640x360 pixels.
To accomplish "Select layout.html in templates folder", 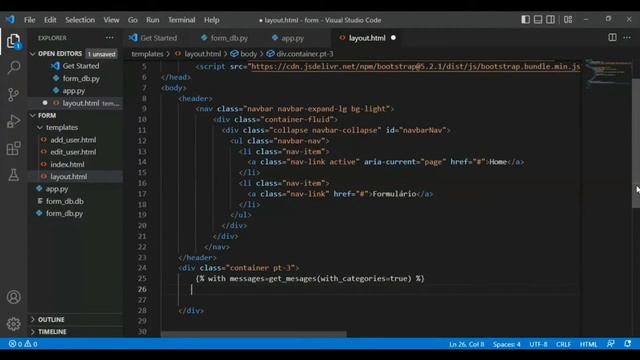I will (x=69, y=176).
